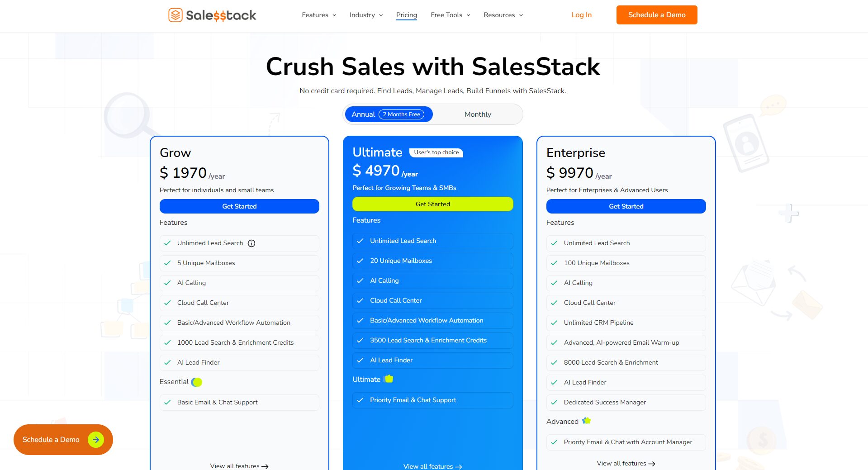Click the info icon beside Unlimited Lead Search

tap(251, 243)
